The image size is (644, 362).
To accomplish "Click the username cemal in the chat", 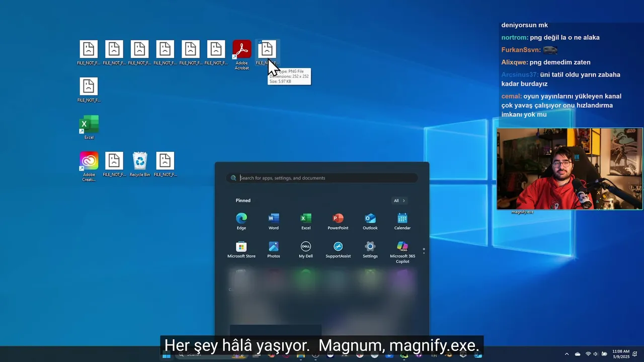I will 511,96.
